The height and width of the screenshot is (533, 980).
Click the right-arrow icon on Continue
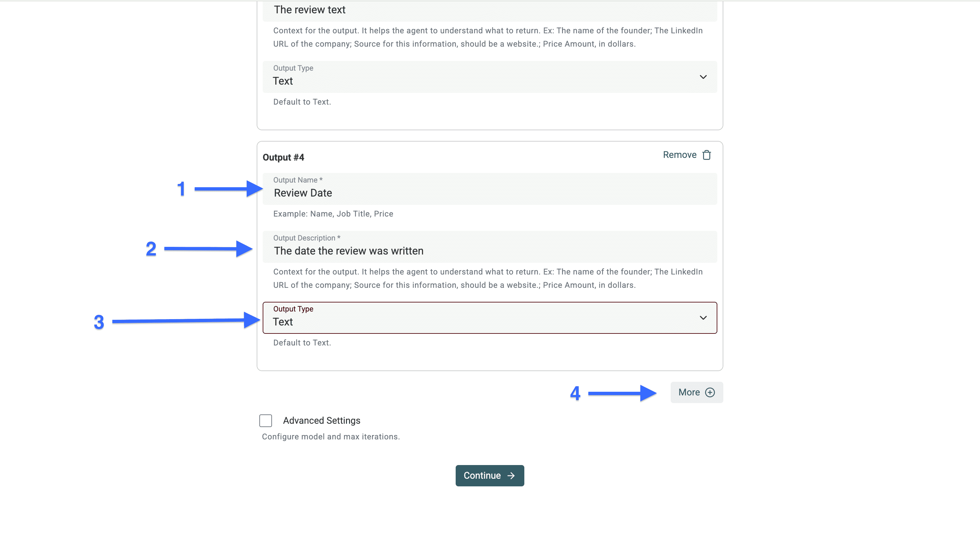511,476
